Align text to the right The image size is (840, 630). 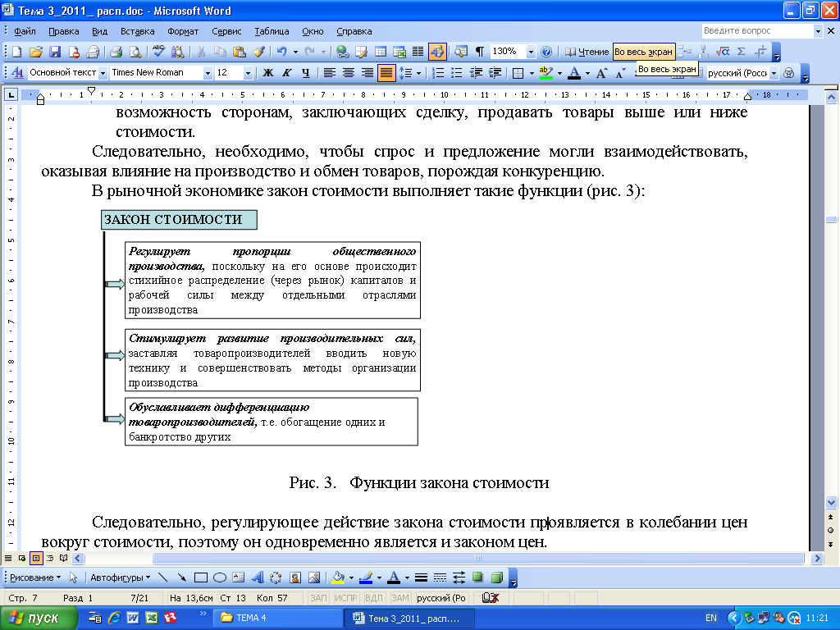(367, 73)
